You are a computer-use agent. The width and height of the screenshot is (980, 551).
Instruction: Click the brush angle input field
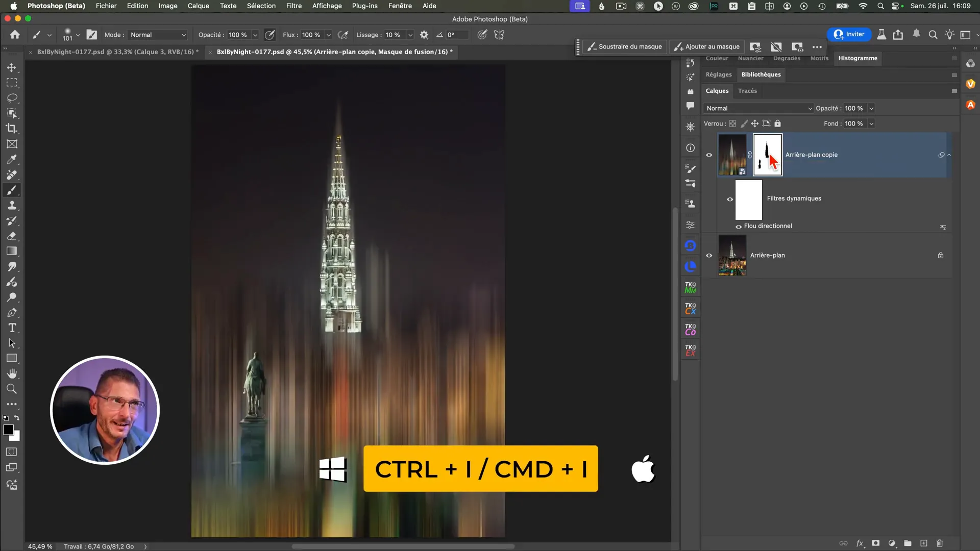point(457,35)
